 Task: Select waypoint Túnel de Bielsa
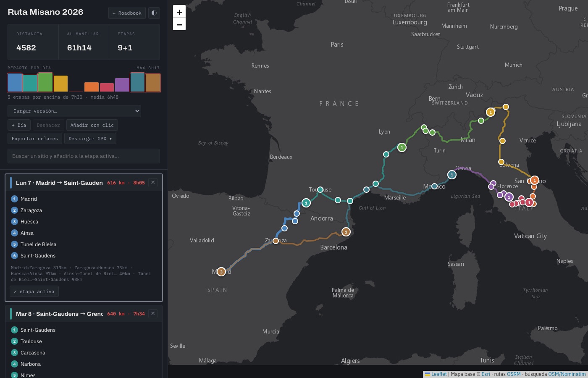pos(84,244)
